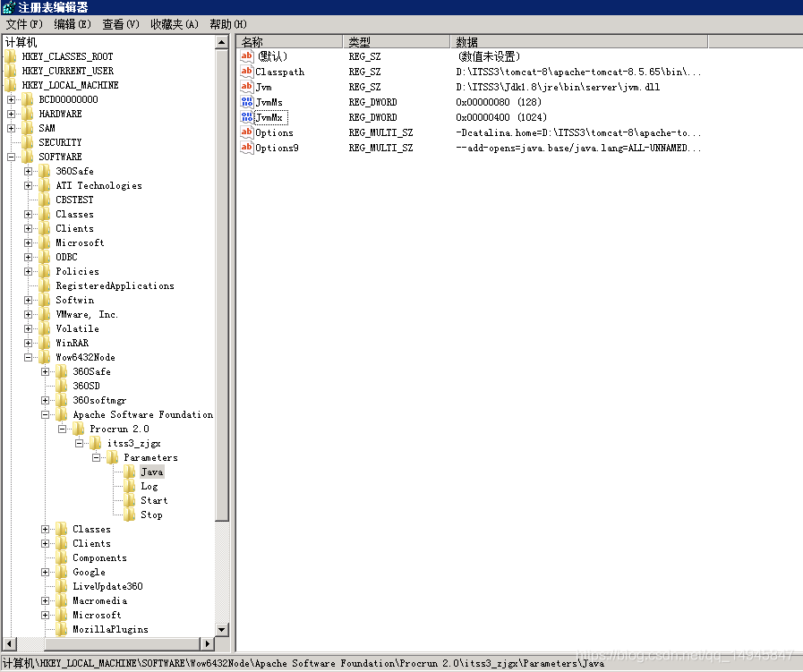Click the CBSTEST folder icon
The image size is (803, 672).
click(45, 200)
